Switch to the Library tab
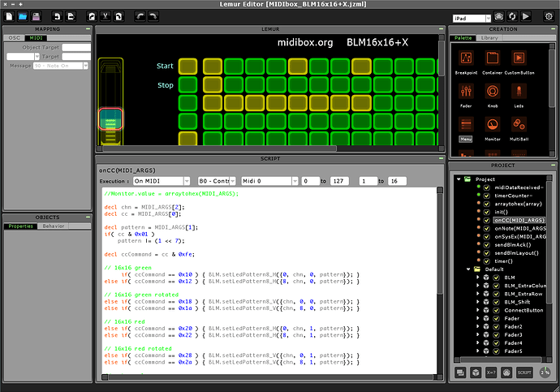The height and width of the screenshot is (392, 560). tap(489, 38)
